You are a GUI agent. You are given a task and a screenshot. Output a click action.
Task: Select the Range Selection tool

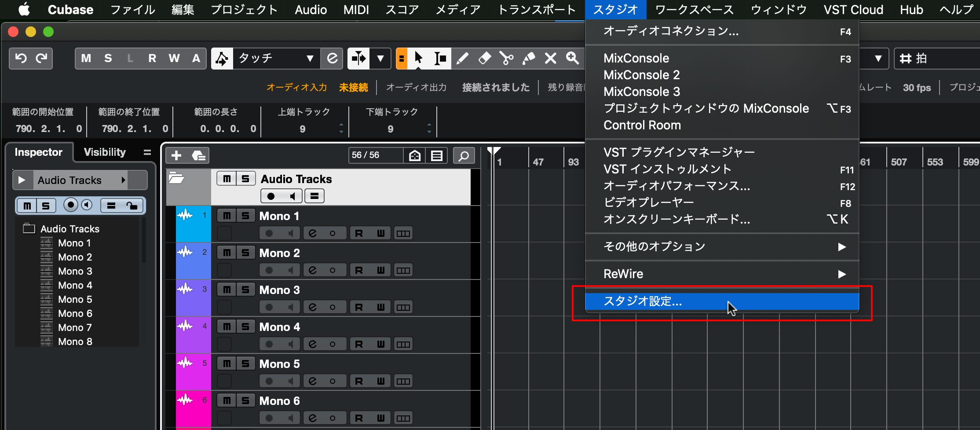coord(440,59)
